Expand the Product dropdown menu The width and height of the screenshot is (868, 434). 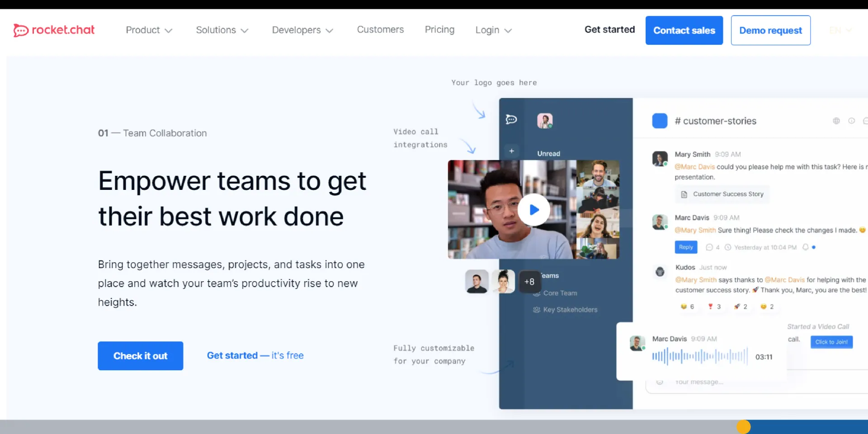[x=149, y=30]
